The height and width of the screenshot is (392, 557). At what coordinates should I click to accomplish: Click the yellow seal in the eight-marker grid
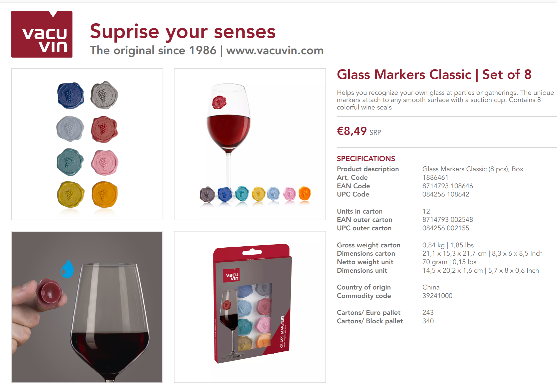pos(71,194)
